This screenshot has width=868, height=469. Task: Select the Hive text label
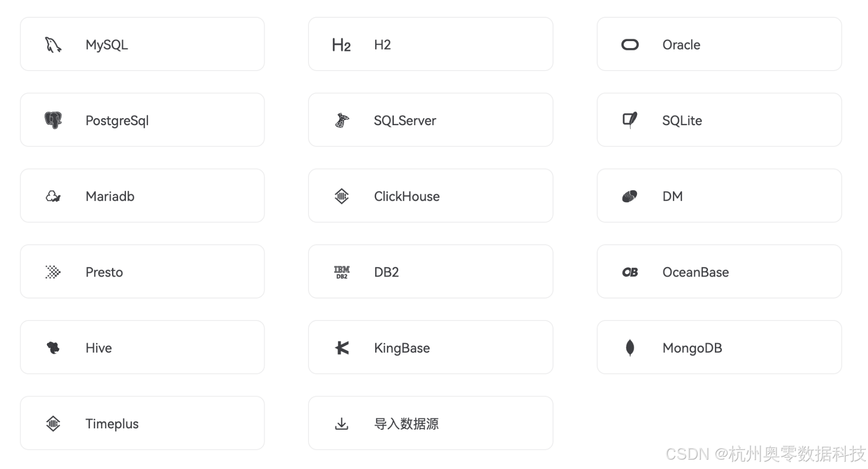[x=98, y=348]
